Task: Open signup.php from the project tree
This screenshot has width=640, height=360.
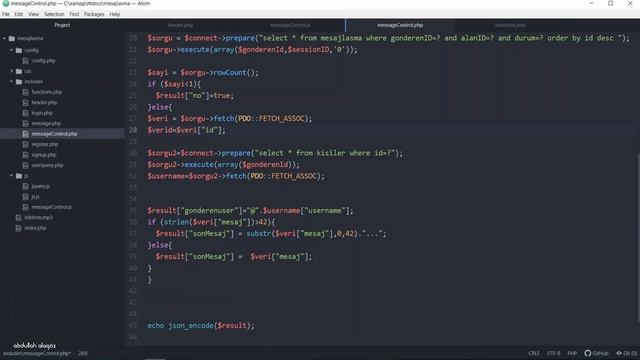Action: pos(44,155)
